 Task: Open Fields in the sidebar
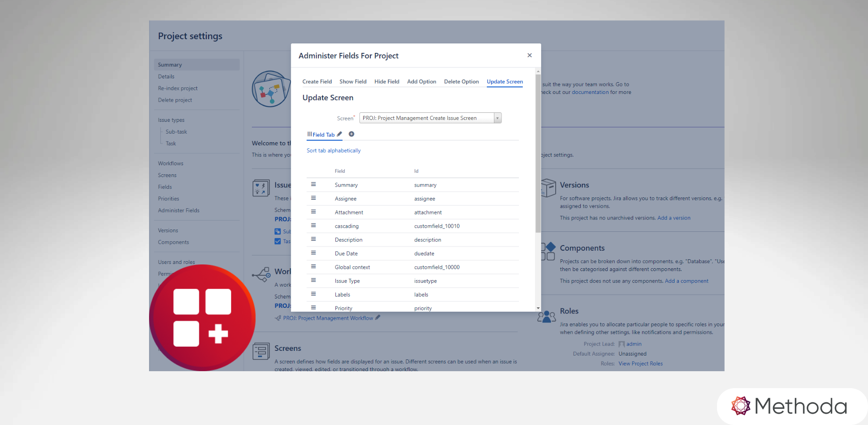[x=165, y=187]
